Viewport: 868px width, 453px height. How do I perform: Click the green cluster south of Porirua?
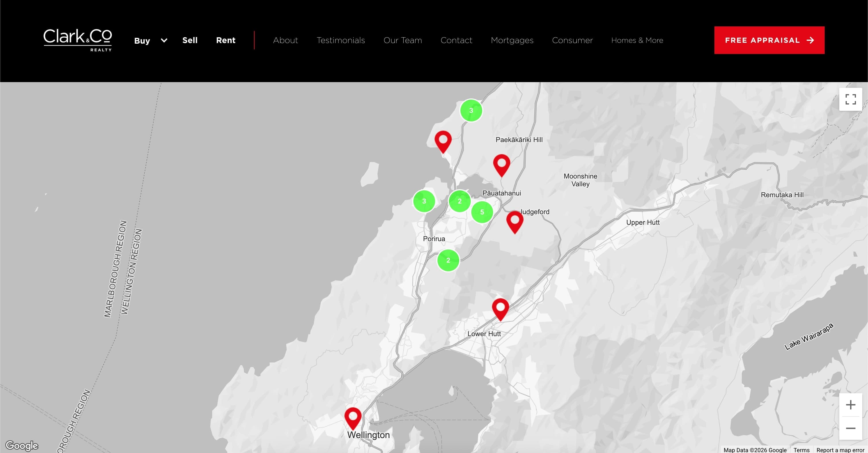tap(448, 260)
